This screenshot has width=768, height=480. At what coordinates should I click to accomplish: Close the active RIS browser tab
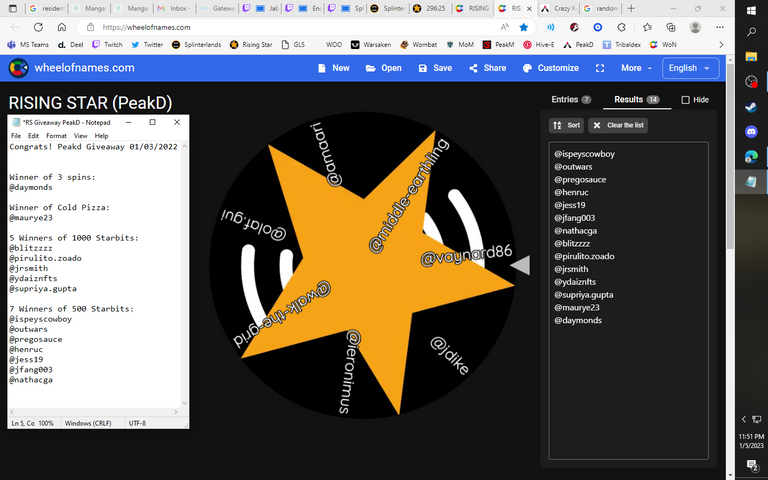529,8
